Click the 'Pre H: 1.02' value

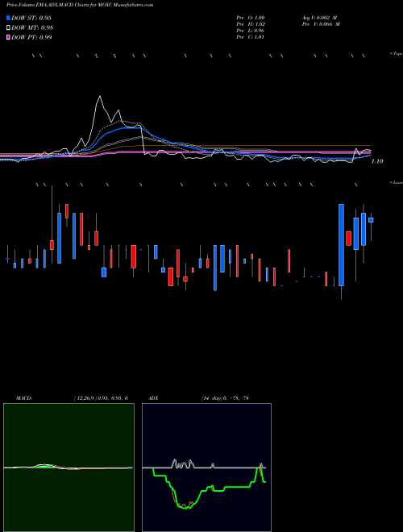[251, 24]
